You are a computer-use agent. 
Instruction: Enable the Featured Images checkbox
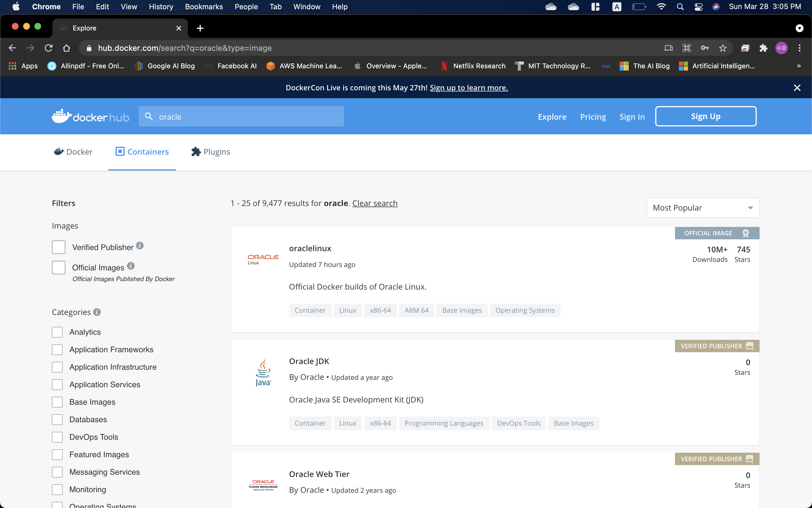(58, 455)
